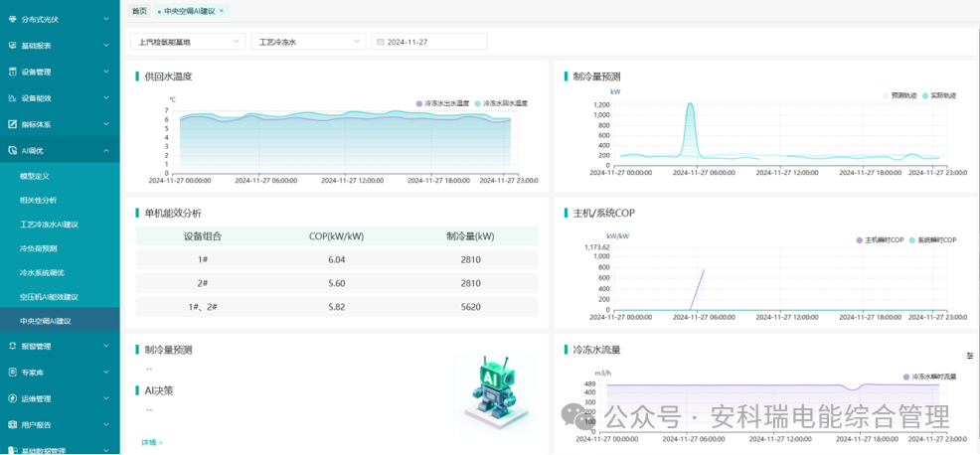
Task: Click the 供回水温度 panel title
Action: pos(168,76)
